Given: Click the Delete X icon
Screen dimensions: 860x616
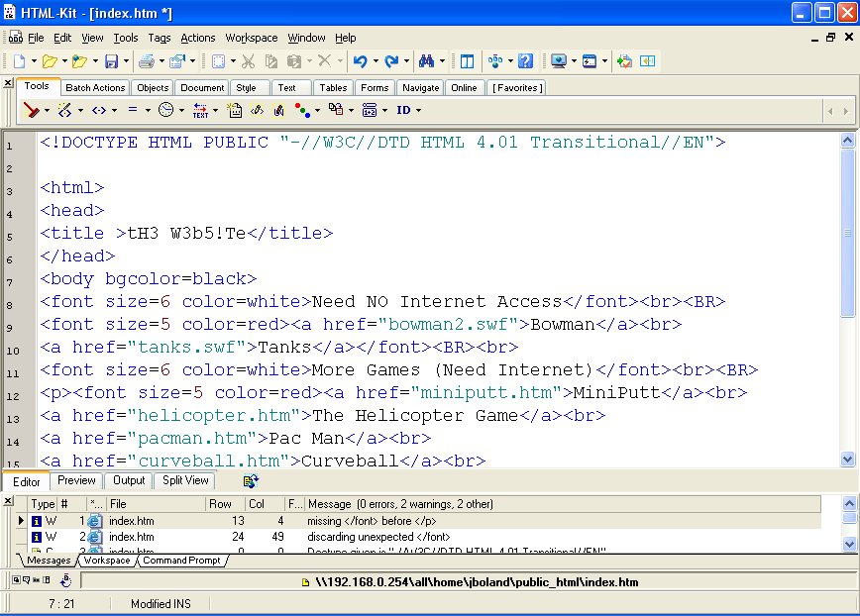Looking at the screenshot, I should [325, 60].
